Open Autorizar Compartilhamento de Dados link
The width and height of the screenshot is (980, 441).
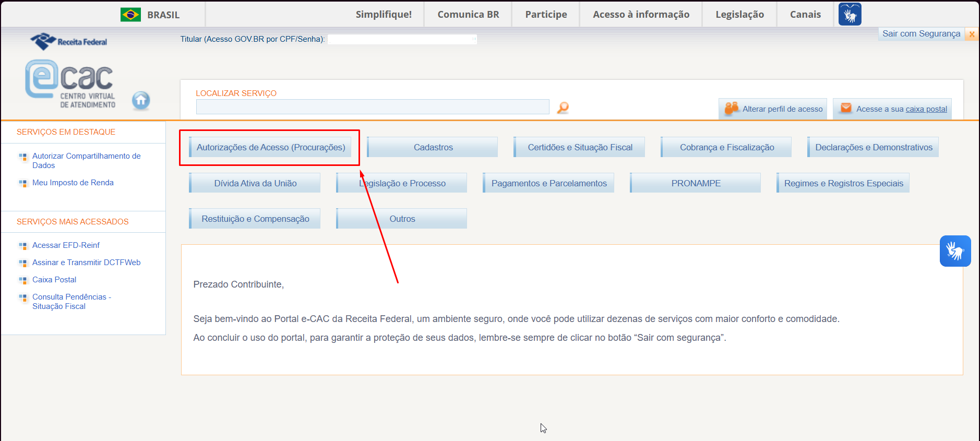pyautogui.click(x=86, y=161)
